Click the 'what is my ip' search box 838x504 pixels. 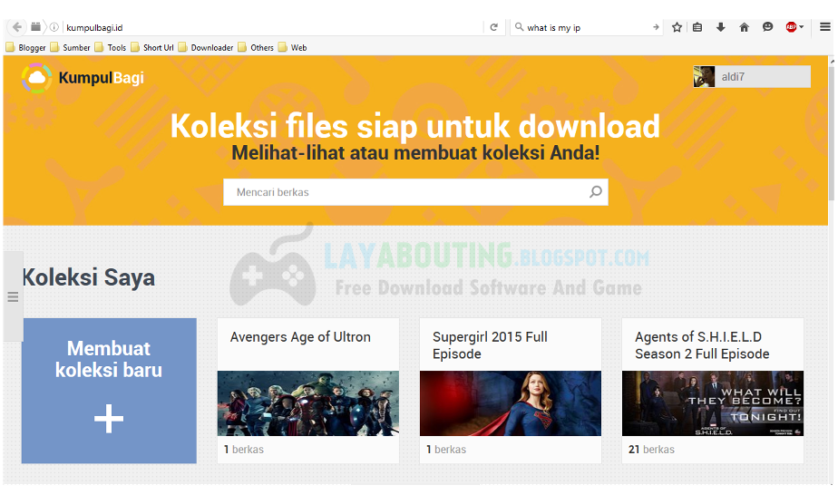pyautogui.click(x=588, y=27)
